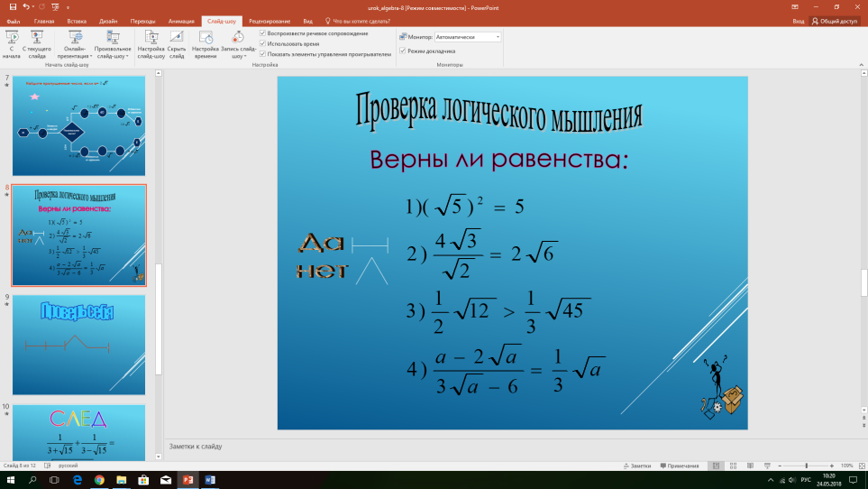Customize Quick Access Toolbar arrow
The width and height of the screenshot is (868, 489).
[x=69, y=8]
